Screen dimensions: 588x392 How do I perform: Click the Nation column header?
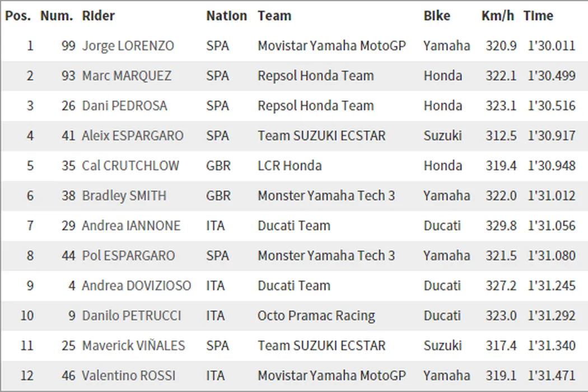coord(226,16)
